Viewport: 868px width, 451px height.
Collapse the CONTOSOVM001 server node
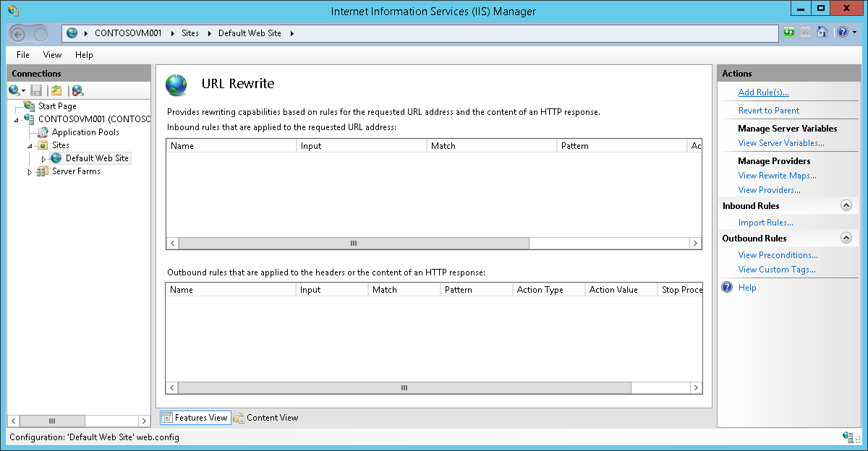tap(17, 119)
